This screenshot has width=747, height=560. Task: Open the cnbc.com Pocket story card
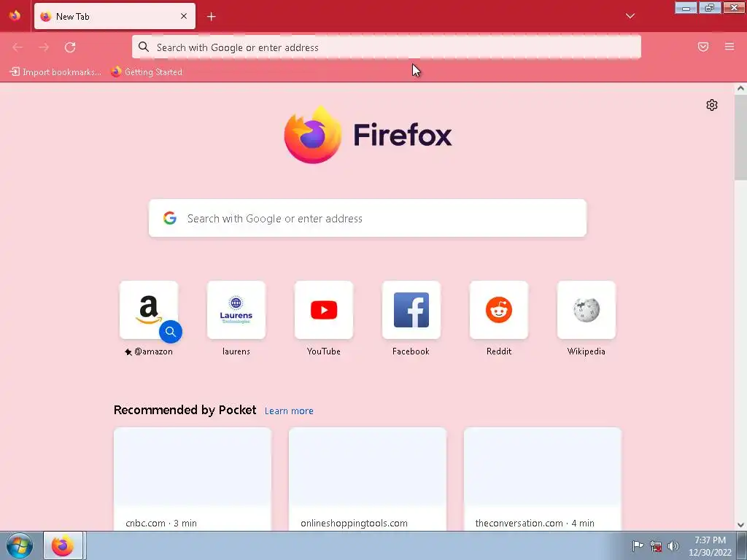193,479
